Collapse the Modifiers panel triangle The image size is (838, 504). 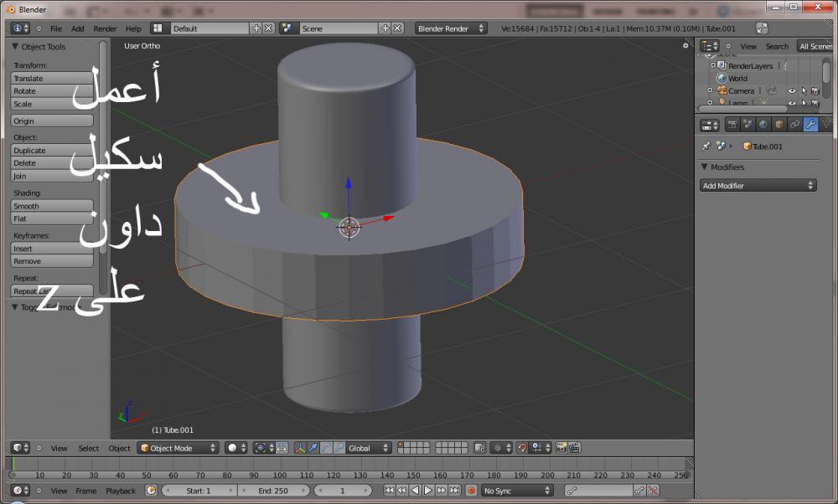[705, 167]
